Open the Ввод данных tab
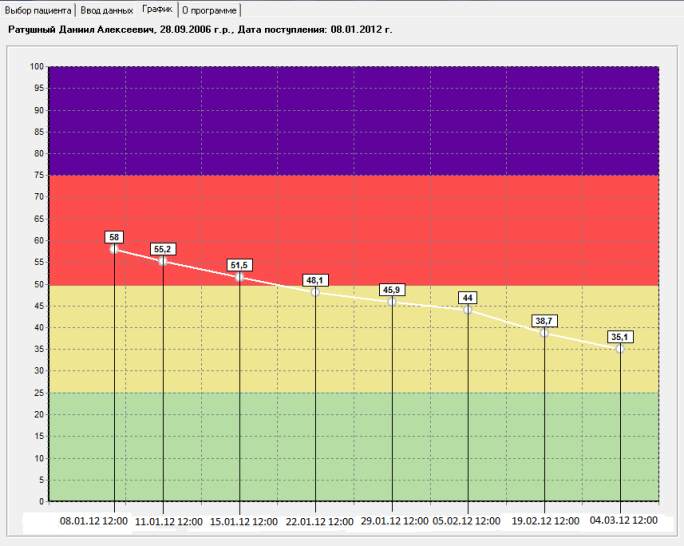Image resolution: width=684 pixels, height=546 pixels. coord(107,10)
